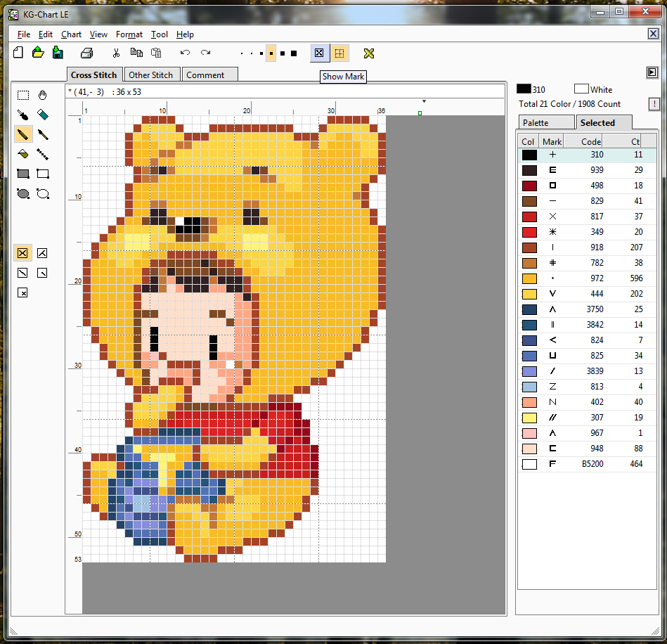Click the exclamation mark button
667x644 pixels.
[654, 104]
